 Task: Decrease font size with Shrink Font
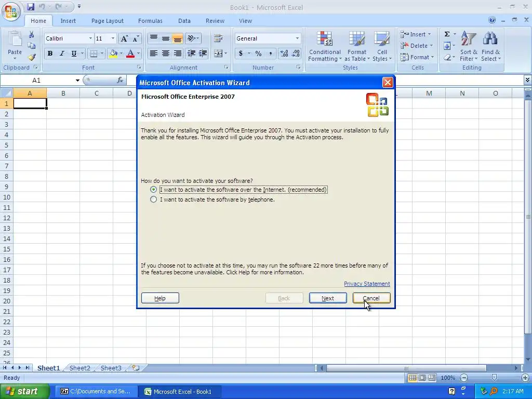(136, 38)
